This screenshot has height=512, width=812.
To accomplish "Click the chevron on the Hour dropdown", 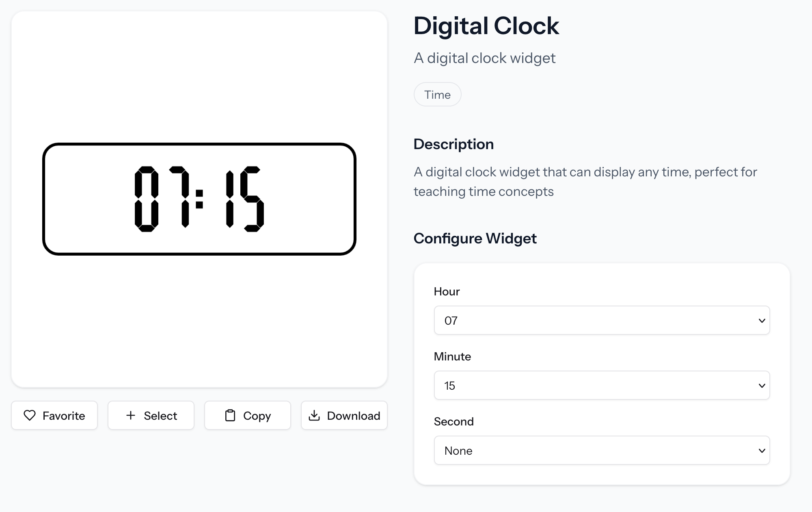I will point(761,321).
